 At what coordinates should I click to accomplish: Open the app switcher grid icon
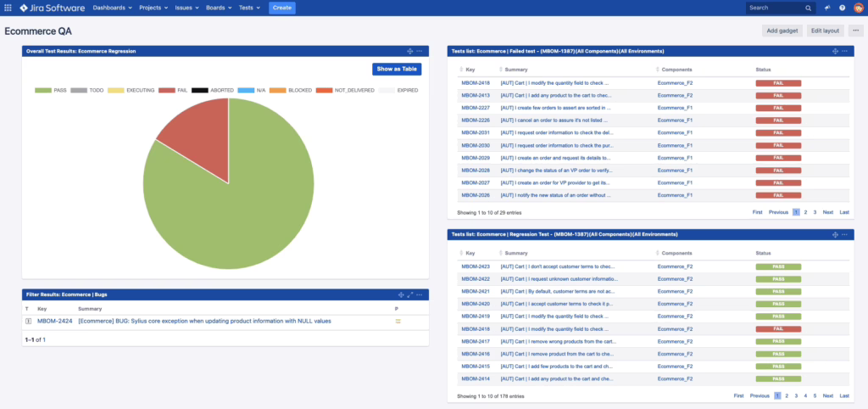8,8
